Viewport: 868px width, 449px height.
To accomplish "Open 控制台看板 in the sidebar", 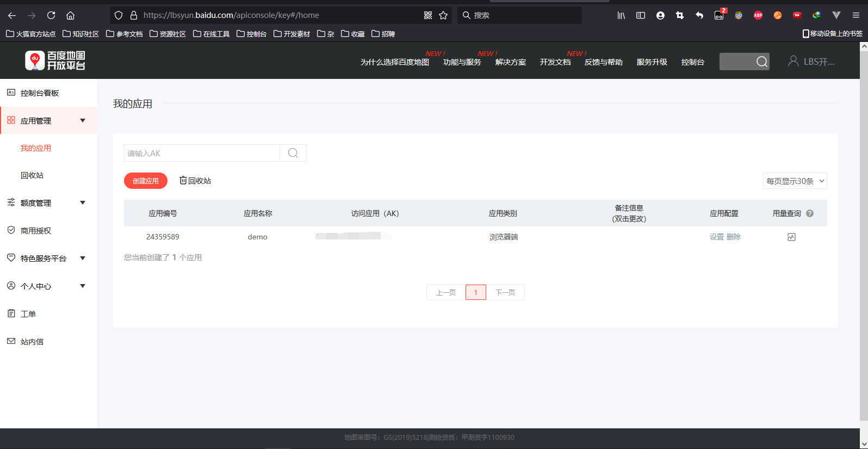I will [x=40, y=93].
